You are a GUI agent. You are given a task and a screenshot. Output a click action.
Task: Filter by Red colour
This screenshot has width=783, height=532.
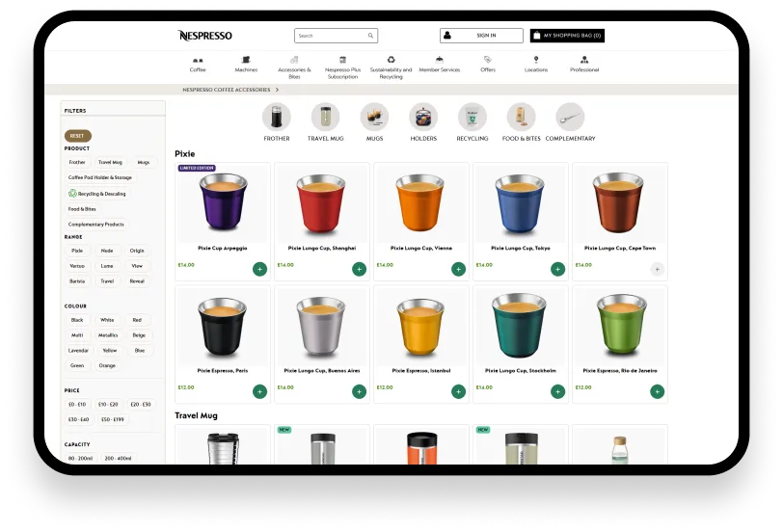pyautogui.click(x=137, y=320)
